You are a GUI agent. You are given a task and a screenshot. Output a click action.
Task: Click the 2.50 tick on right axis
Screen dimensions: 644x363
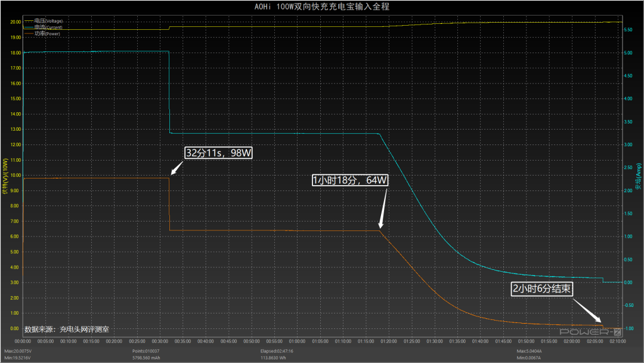click(x=628, y=168)
